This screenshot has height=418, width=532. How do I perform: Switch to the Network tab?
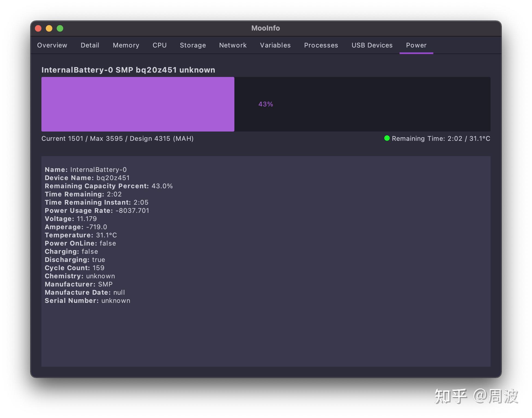point(233,45)
